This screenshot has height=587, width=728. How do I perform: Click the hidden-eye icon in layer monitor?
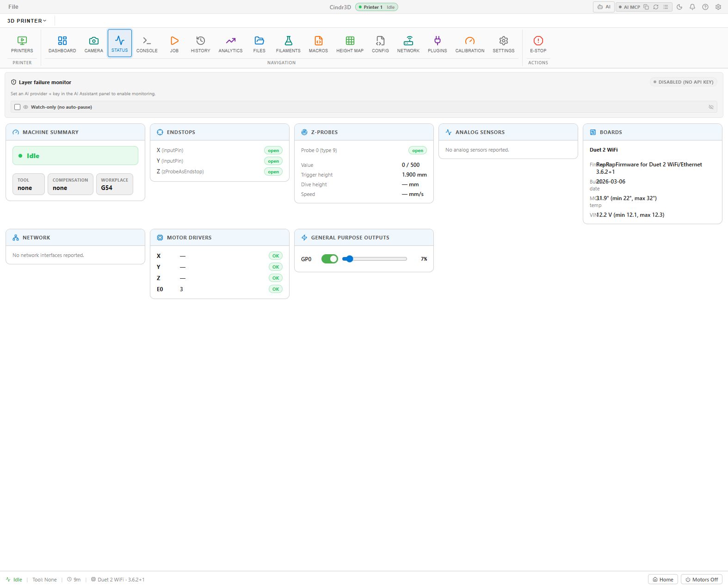[x=711, y=107]
